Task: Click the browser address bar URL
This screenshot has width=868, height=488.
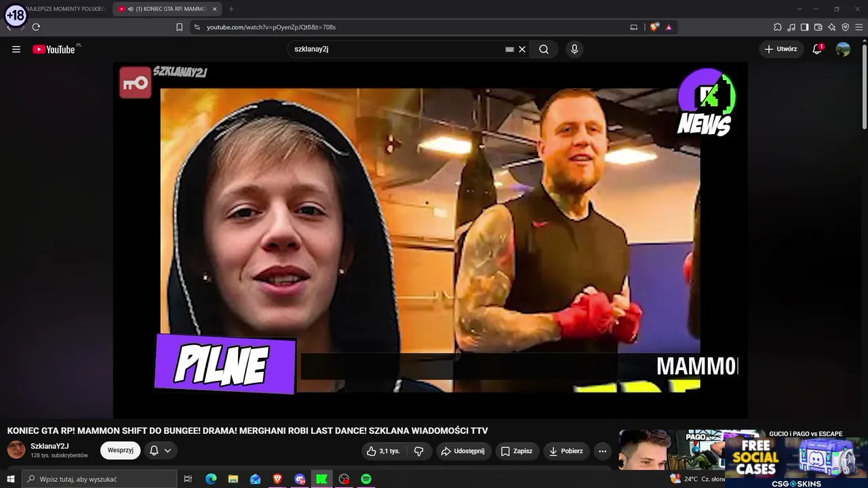Action: pyautogui.click(x=271, y=27)
